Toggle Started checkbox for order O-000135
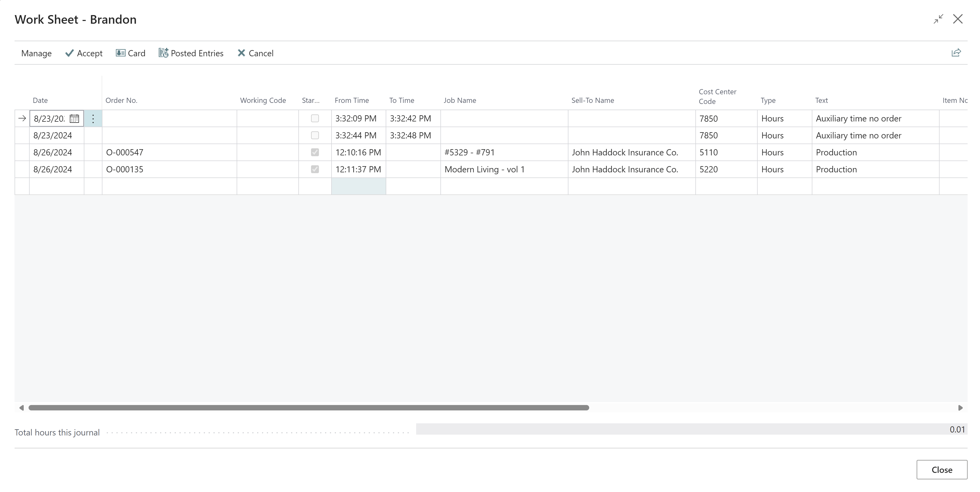 tap(315, 169)
